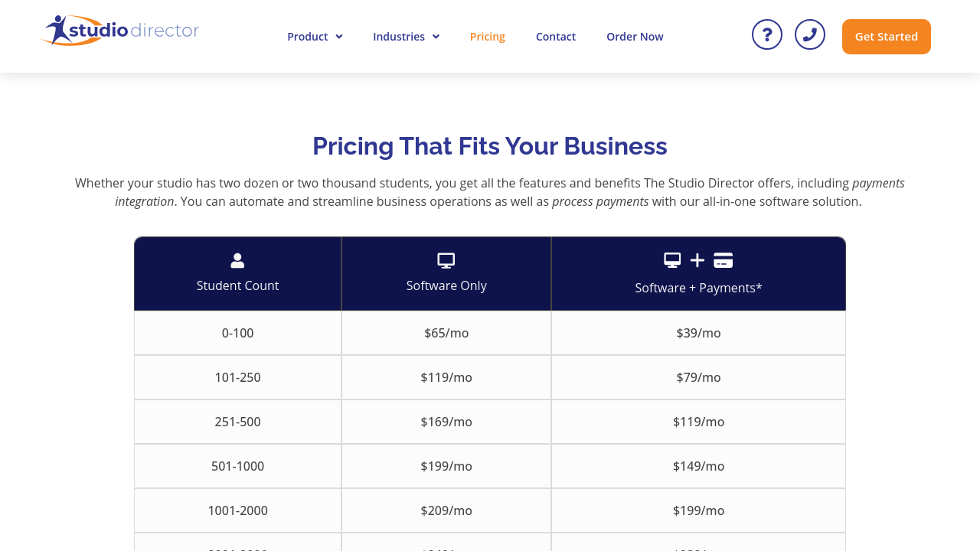The width and height of the screenshot is (980, 551).
Task: Click the phone call icon
Action: point(809,34)
